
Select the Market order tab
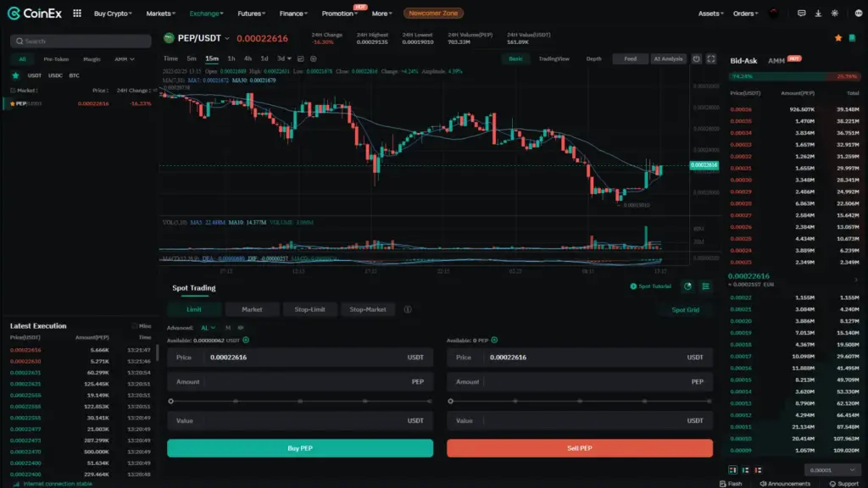(x=252, y=309)
